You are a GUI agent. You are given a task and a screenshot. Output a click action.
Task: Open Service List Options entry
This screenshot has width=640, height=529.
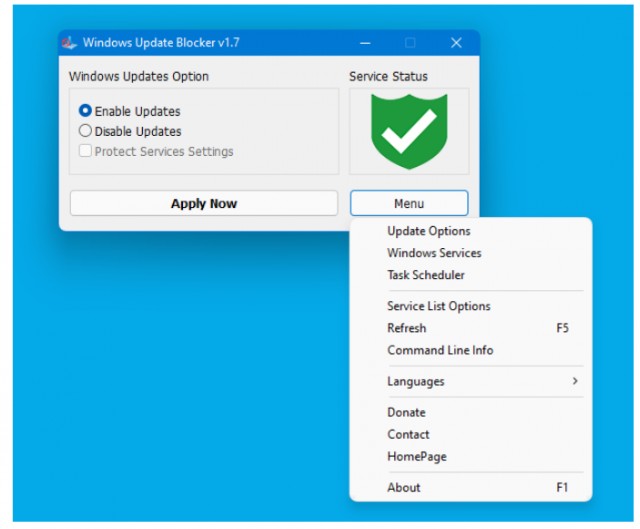[438, 306]
